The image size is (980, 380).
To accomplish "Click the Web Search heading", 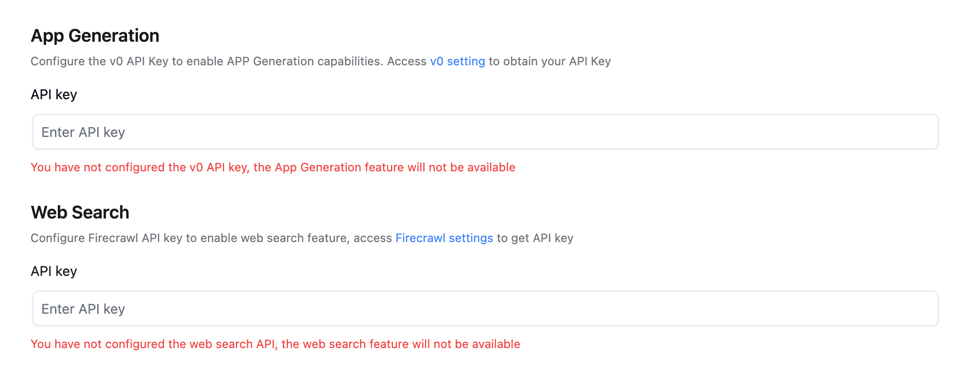I will (x=80, y=213).
